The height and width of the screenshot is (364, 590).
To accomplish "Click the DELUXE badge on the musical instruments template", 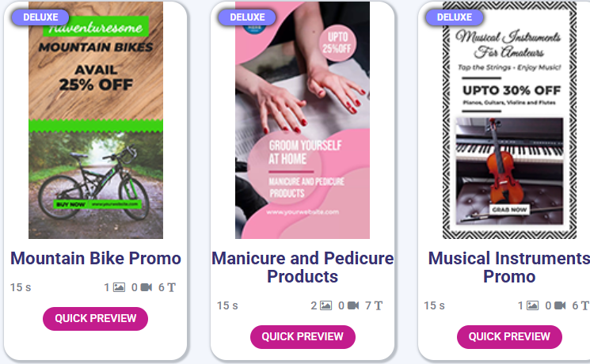I will pyautogui.click(x=454, y=17).
